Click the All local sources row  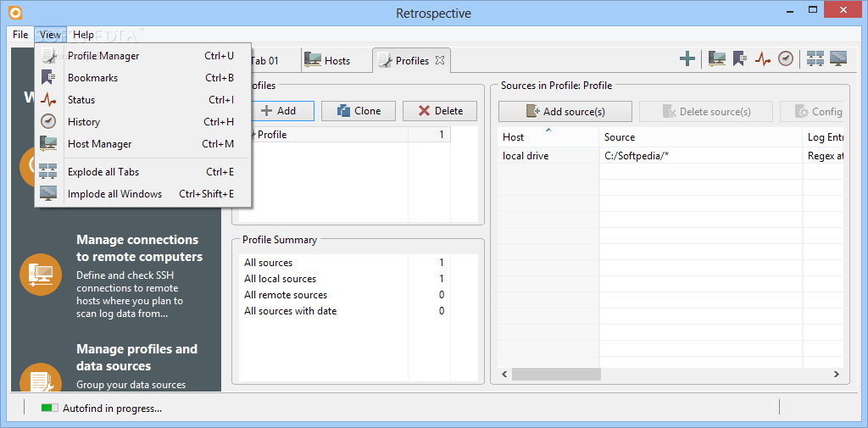click(x=344, y=279)
